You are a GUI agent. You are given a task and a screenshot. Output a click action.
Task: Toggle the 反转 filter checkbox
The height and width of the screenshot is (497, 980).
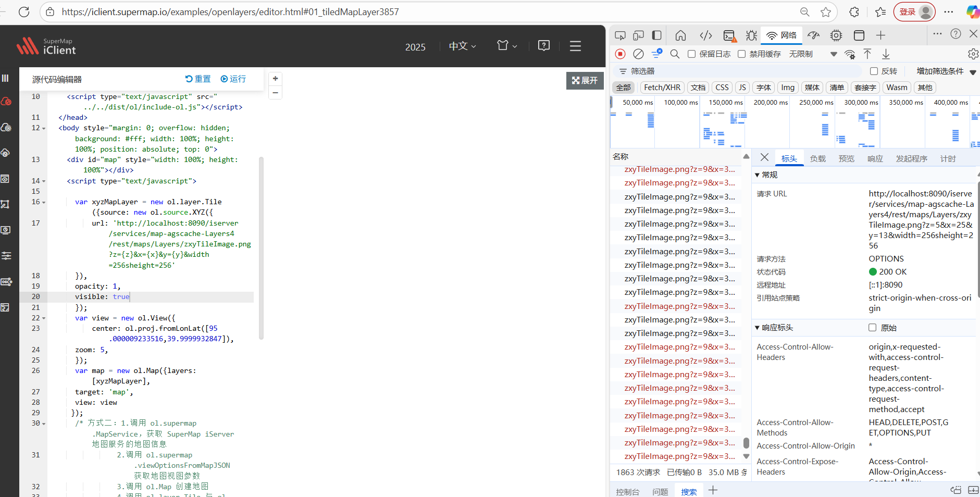tap(874, 71)
